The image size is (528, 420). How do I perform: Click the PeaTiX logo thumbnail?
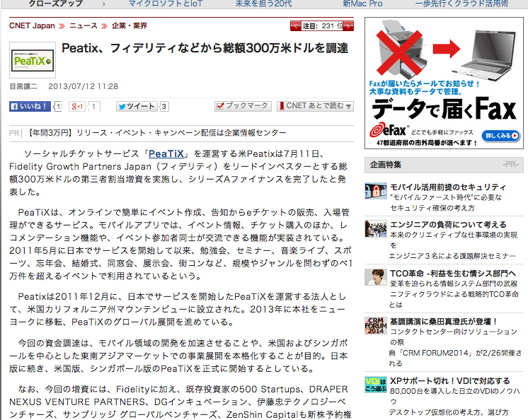pos(33,60)
